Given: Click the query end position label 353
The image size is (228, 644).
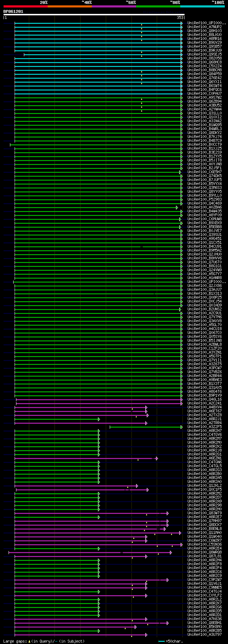Looking at the screenshot, I should (x=180, y=17).
